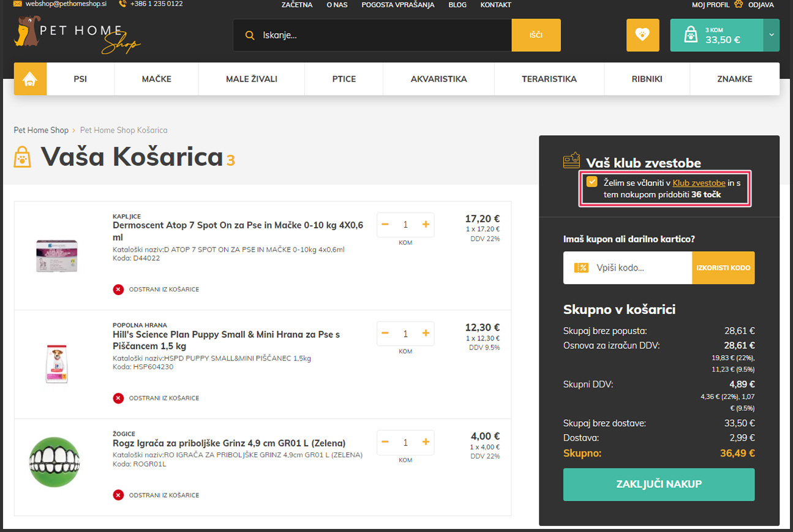This screenshot has width=793, height=532.
Task: Expand the cart dropdown arrow in header
Action: coord(771,35)
